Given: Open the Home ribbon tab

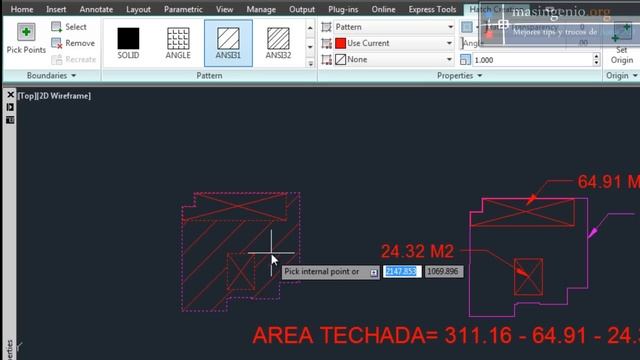Looking at the screenshot, I should coord(22,9).
